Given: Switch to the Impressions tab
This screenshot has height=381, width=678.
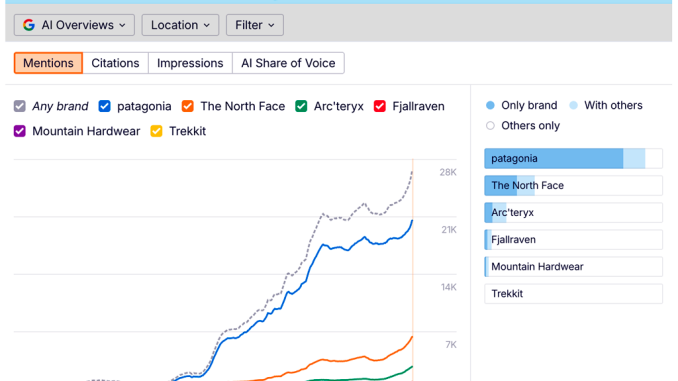Looking at the screenshot, I should tap(190, 63).
